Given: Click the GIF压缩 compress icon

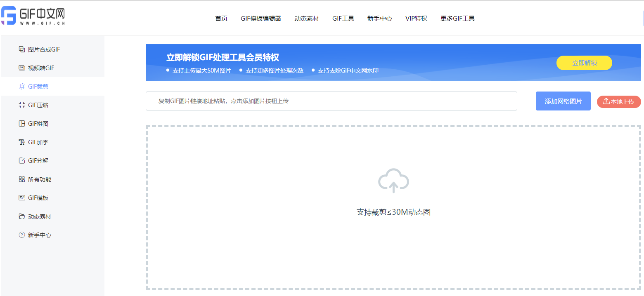Looking at the screenshot, I should 22,105.
